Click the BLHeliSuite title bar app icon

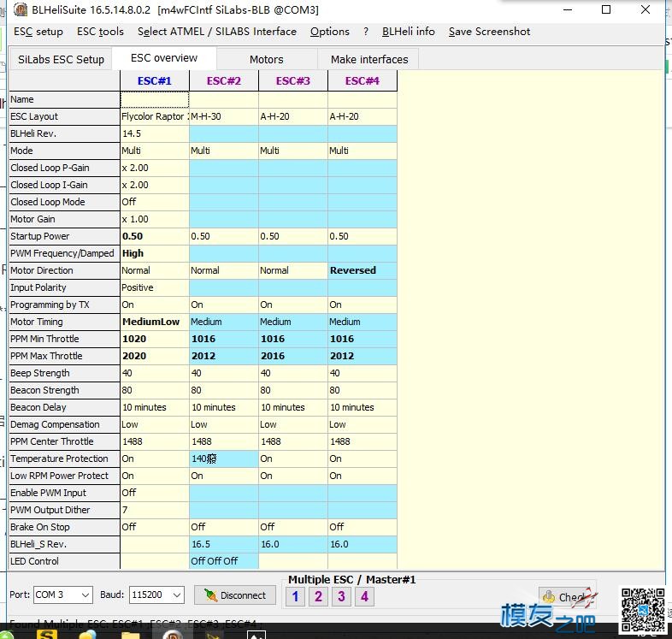click(x=21, y=9)
